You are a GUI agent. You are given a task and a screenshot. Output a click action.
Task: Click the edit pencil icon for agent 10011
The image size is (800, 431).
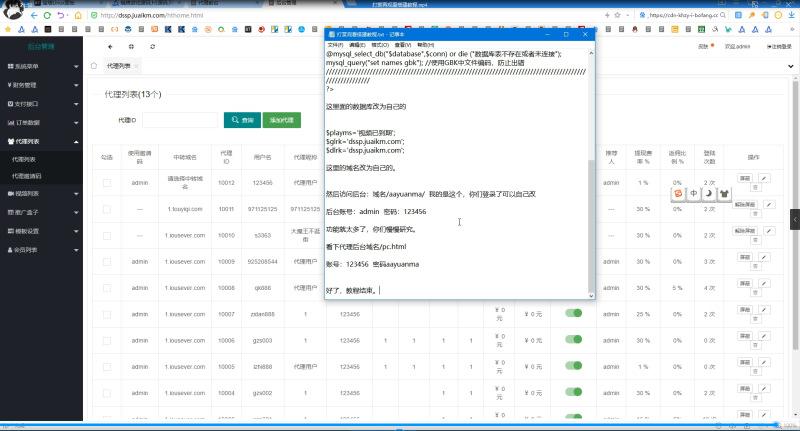pyautogui.click(x=769, y=205)
